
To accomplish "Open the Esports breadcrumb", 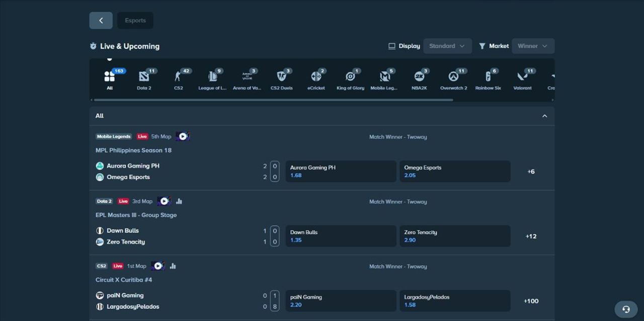I will [135, 21].
